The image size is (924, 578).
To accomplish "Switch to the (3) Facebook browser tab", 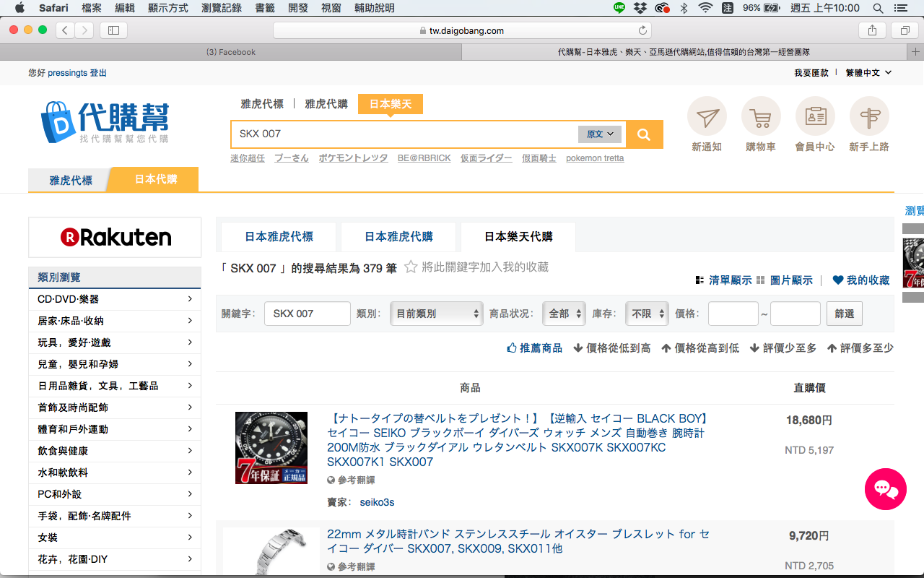I will coord(231,52).
